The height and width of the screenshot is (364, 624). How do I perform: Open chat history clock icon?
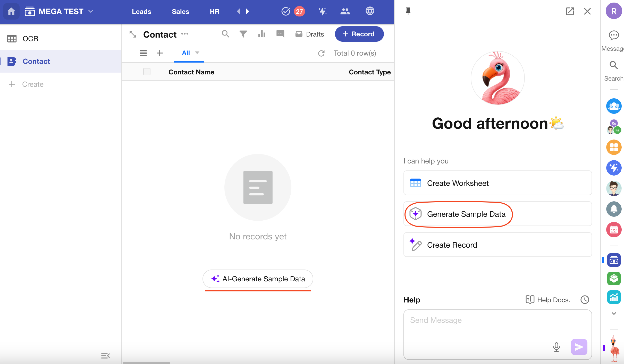585,300
